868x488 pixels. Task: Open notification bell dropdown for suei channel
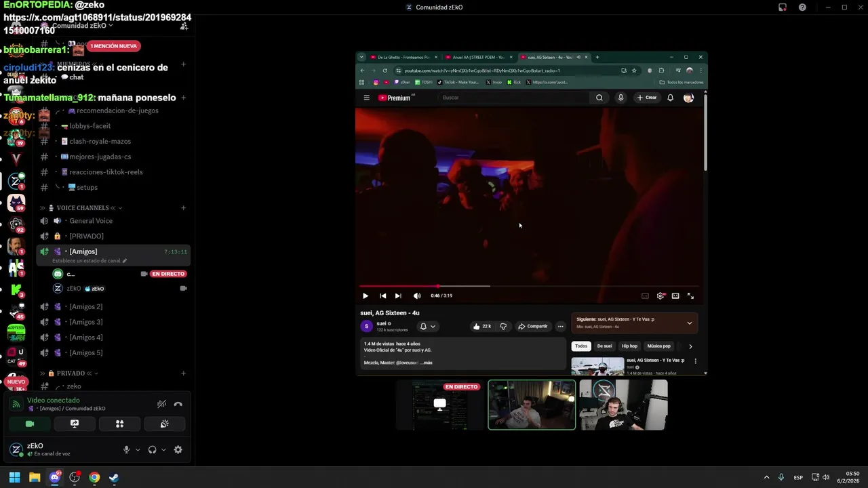[427, 326]
